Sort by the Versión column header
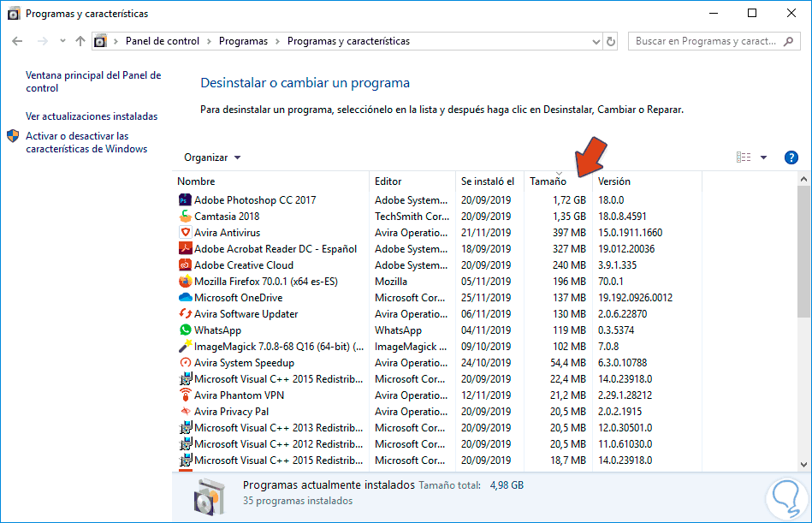 (648, 181)
